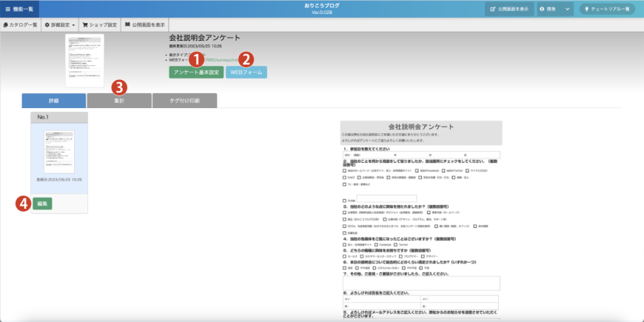Image resolution: width=644 pixels, height=322 pixels.
Task: Open the WEBフォーム button
Action: [x=246, y=73]
